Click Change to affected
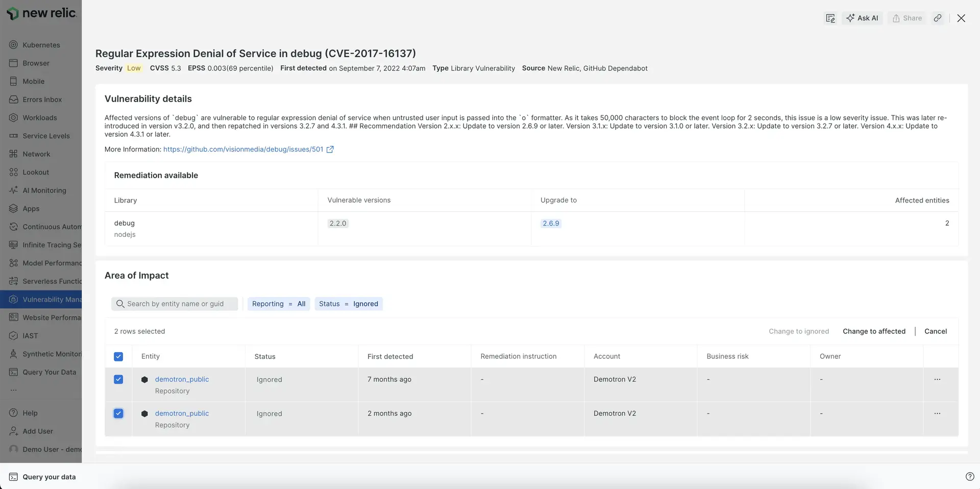Screen dimensions: 980x489 pos(874,331)
